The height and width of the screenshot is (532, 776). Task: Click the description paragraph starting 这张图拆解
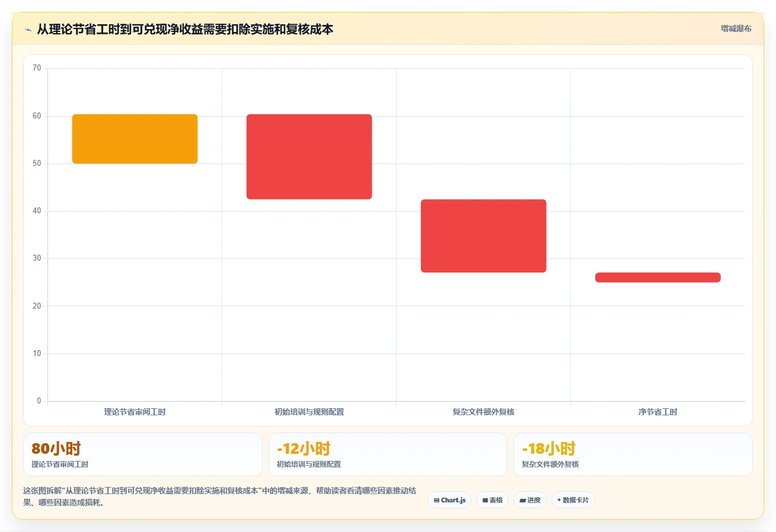(x=219, y=497)
